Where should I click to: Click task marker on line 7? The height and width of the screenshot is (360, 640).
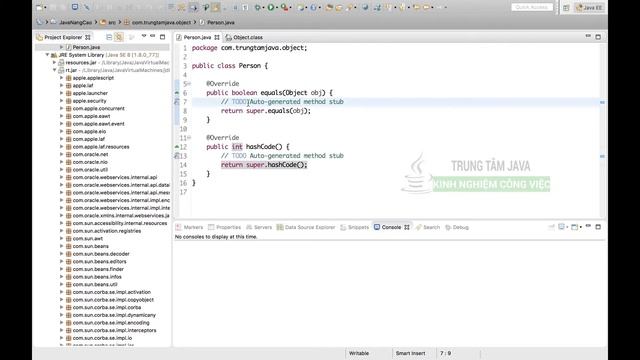[177, 102]
